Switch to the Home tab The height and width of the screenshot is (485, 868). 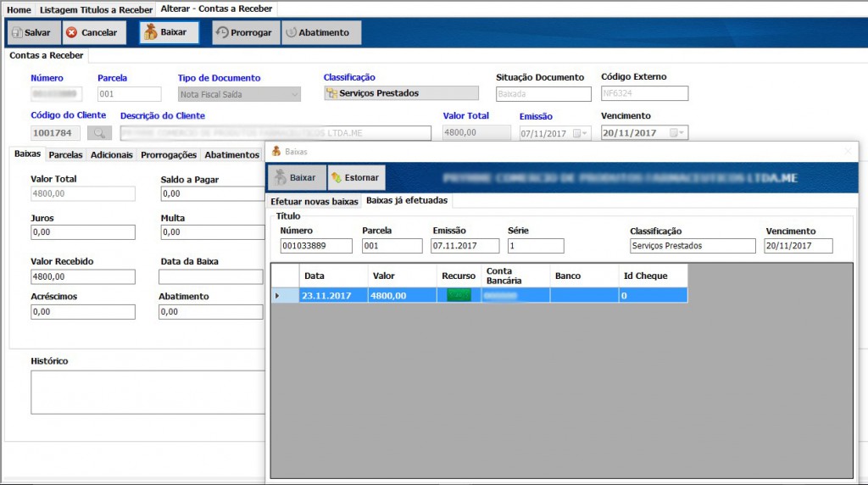point(19,9)
